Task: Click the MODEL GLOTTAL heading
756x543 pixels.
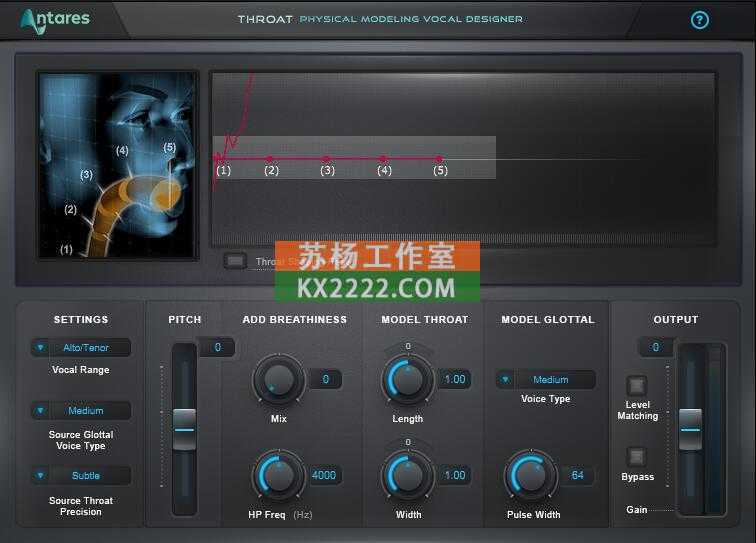Action: [548, 319]
